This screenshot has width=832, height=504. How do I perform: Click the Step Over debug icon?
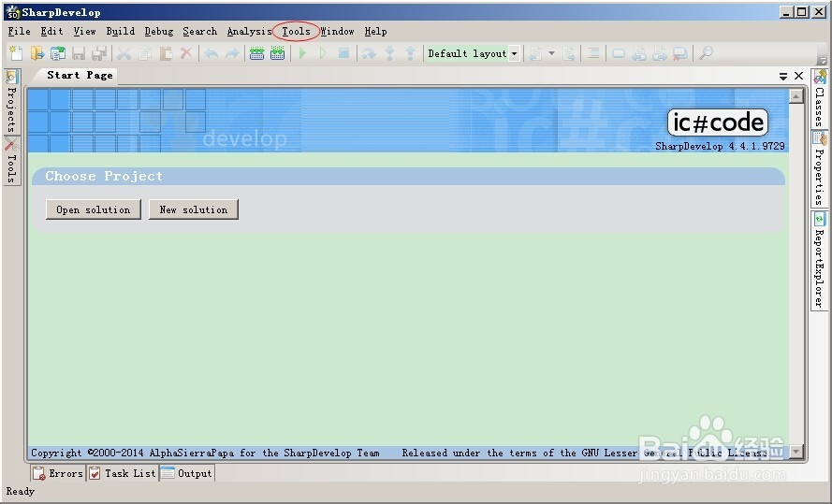coord(369,53)
